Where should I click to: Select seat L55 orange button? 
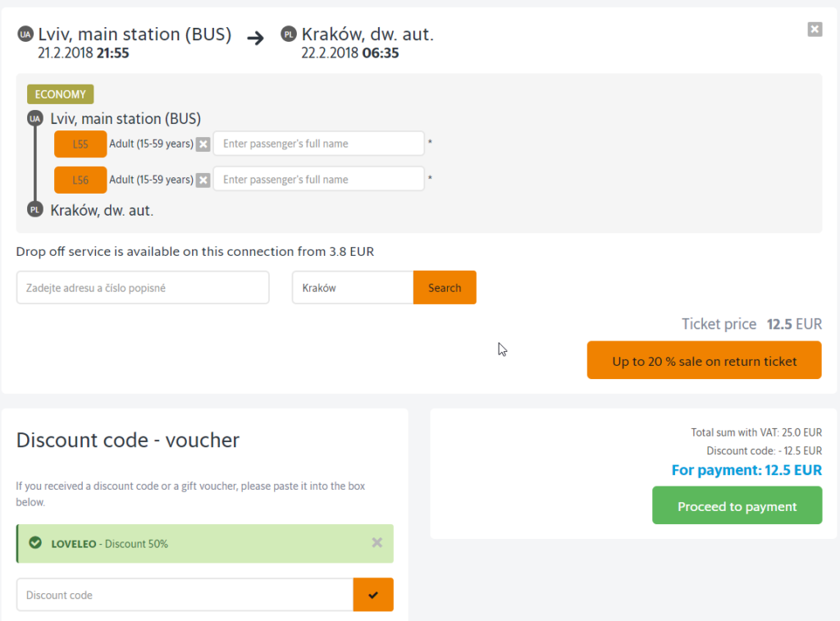pos(80,144)
